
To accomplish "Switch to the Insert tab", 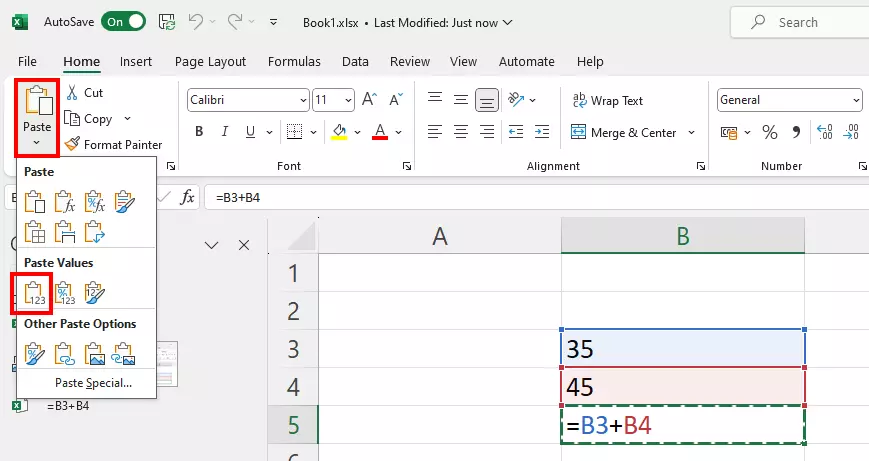I will (x=137, y=62).
